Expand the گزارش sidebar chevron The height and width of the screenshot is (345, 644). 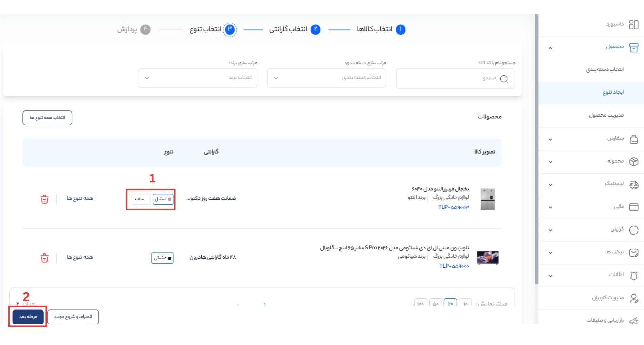(x=550, y=230)
